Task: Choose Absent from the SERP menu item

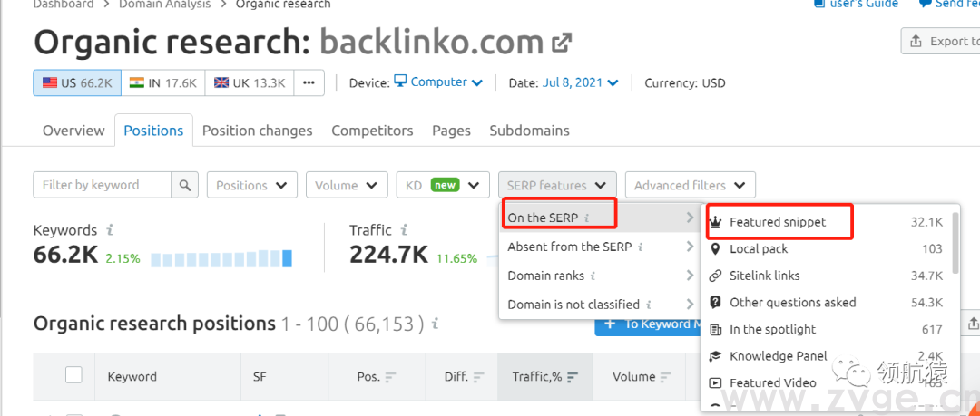Action: [x=570, y=247]
